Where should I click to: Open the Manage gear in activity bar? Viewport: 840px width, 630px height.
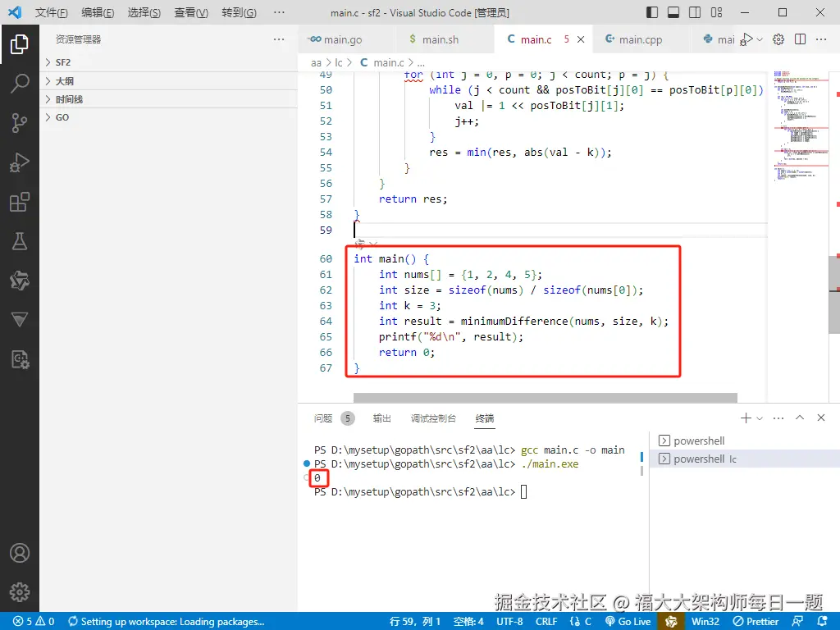(x=20, y=592)
